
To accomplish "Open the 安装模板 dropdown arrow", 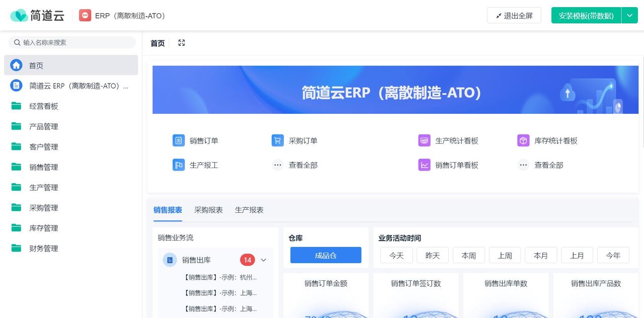I will click(x=629, y=16).
